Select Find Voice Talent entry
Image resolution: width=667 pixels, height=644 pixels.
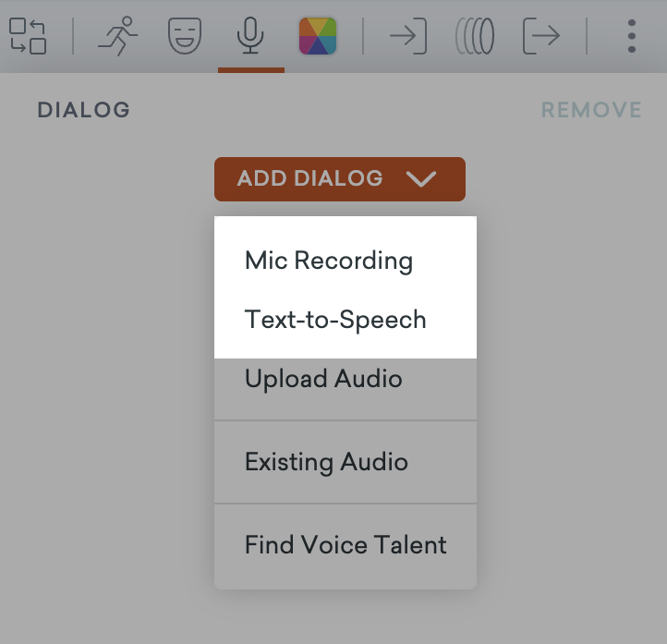(346, 545)
